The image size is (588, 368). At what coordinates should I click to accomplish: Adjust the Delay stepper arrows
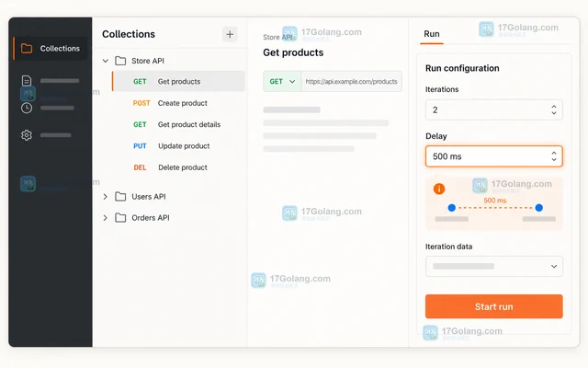coord(554,156)
